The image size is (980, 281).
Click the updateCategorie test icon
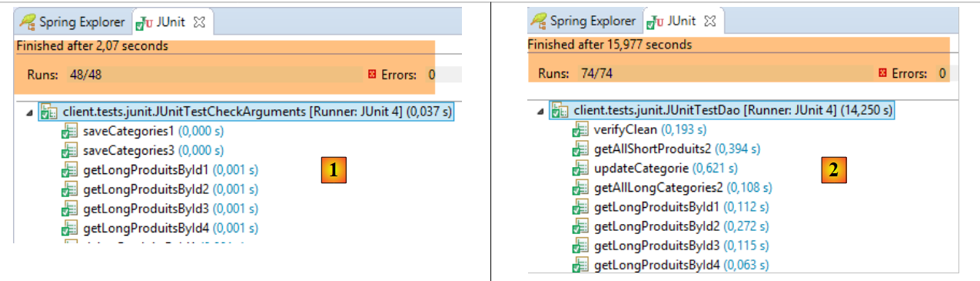point(581,168)
